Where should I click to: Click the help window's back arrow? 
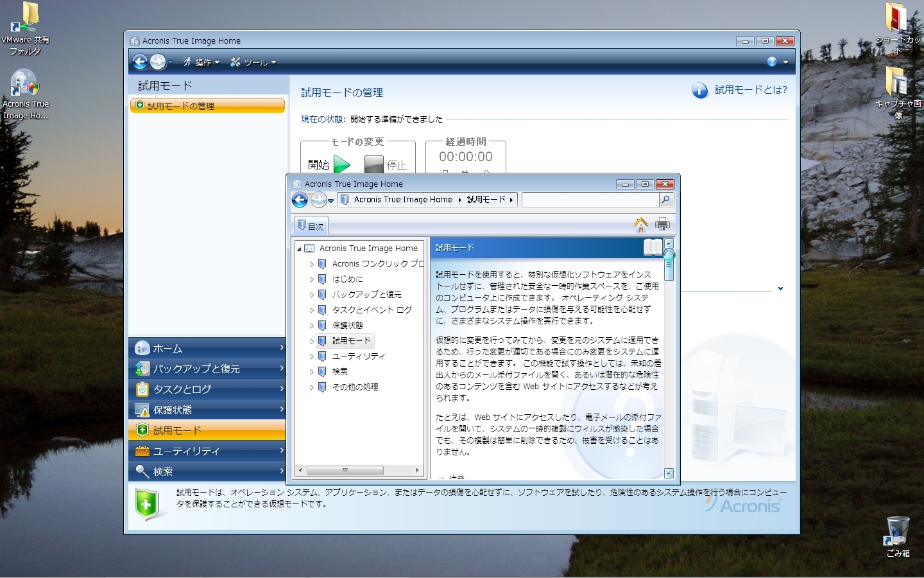point(300,200)
